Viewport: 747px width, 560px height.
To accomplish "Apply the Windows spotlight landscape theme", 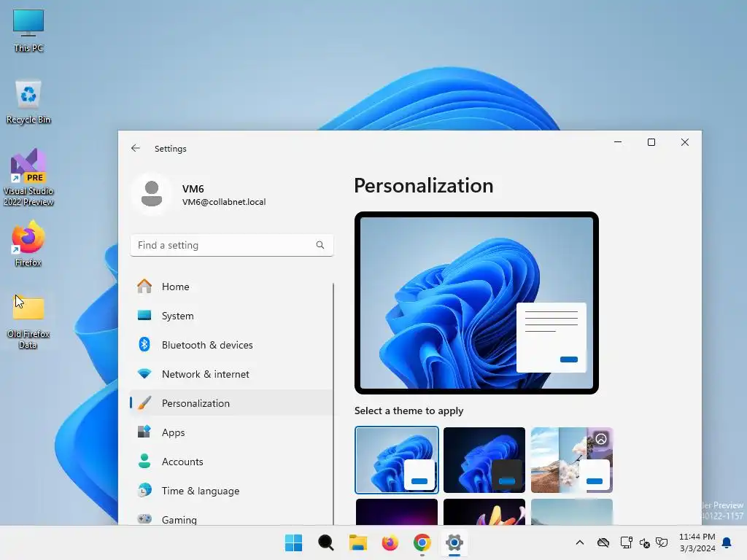I will click(572, 460).
